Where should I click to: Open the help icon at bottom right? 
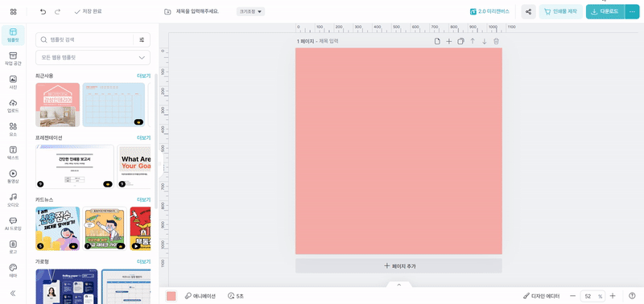coord(632,296)
